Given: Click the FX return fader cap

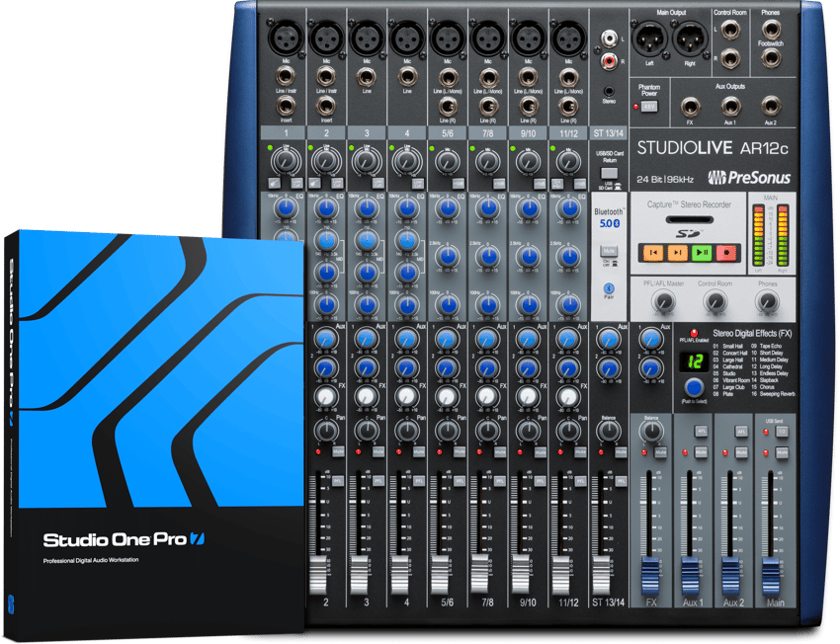Looking at the screenshot, I should [650, 576].
